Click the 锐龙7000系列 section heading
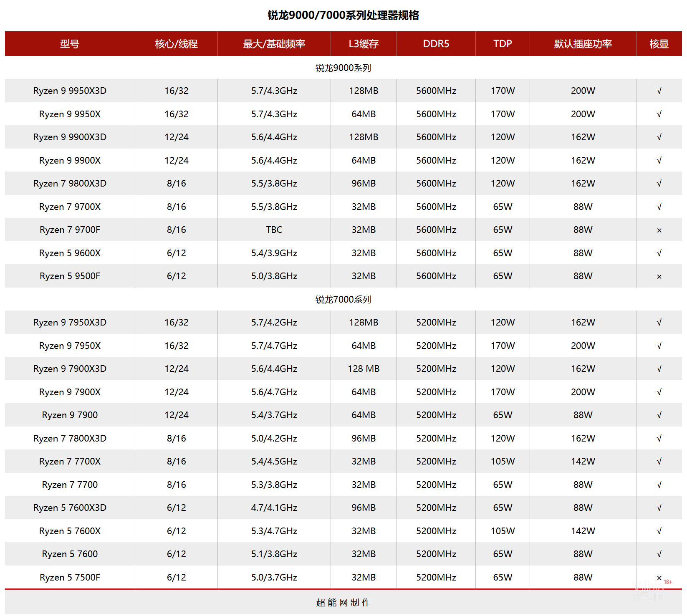This screenshot has height=616, width=687. [x=343, y=299]
